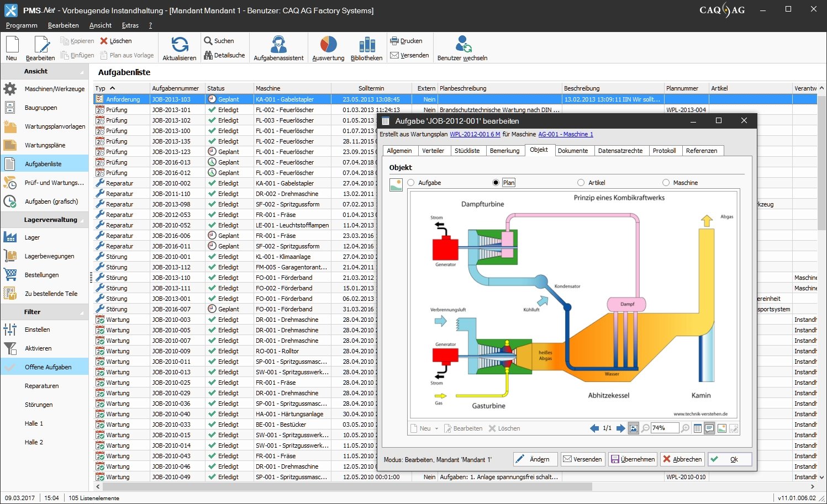Screen dimensions: 827x504
Task: Click the zoom-in magnifier beside 74%
Action: (x=685, y=428)
